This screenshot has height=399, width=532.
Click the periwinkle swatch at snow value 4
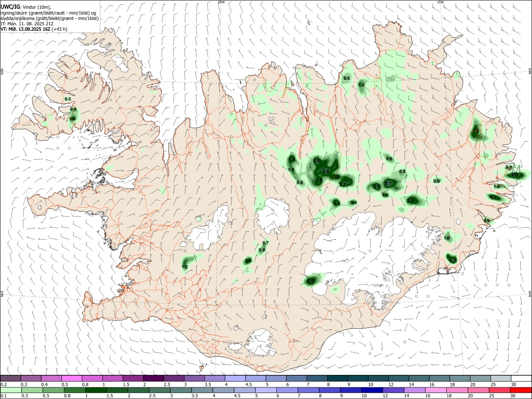click(x=235, y=378)
